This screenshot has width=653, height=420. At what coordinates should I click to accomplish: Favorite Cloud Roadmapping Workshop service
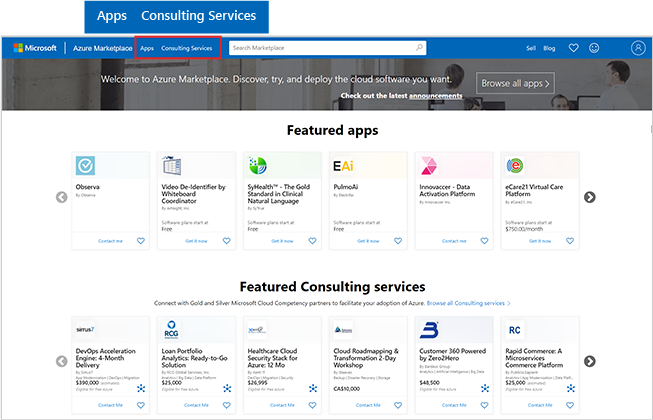pos(398,405)
